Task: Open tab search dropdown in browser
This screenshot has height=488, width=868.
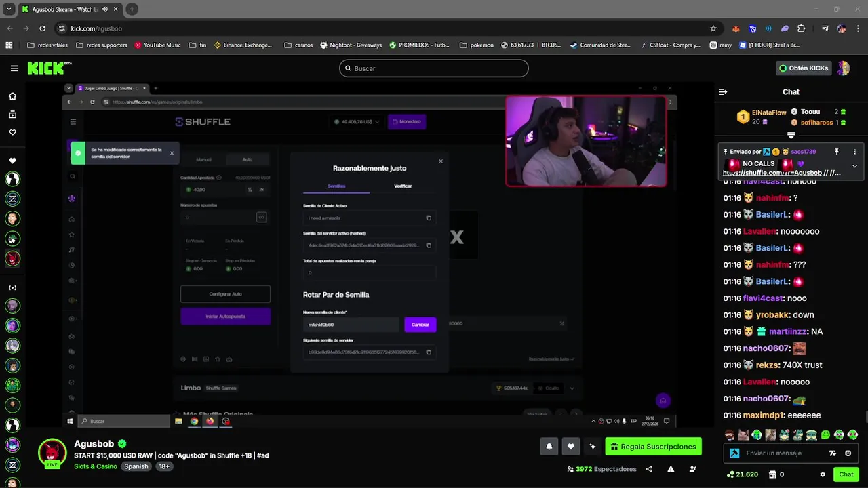Action: 9,9
